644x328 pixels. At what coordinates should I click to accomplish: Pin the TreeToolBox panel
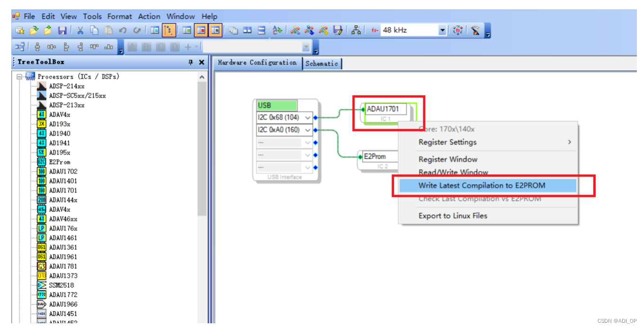(x=190, y=62)
